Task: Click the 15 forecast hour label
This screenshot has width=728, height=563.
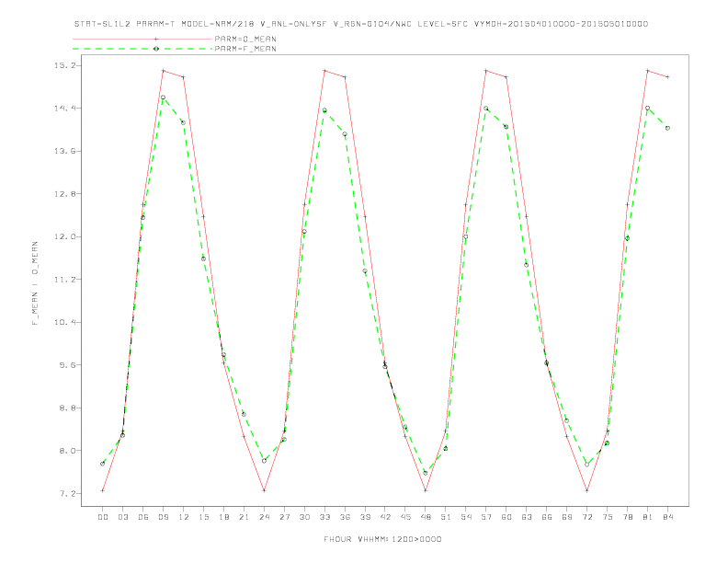Action: coord(203,517)
